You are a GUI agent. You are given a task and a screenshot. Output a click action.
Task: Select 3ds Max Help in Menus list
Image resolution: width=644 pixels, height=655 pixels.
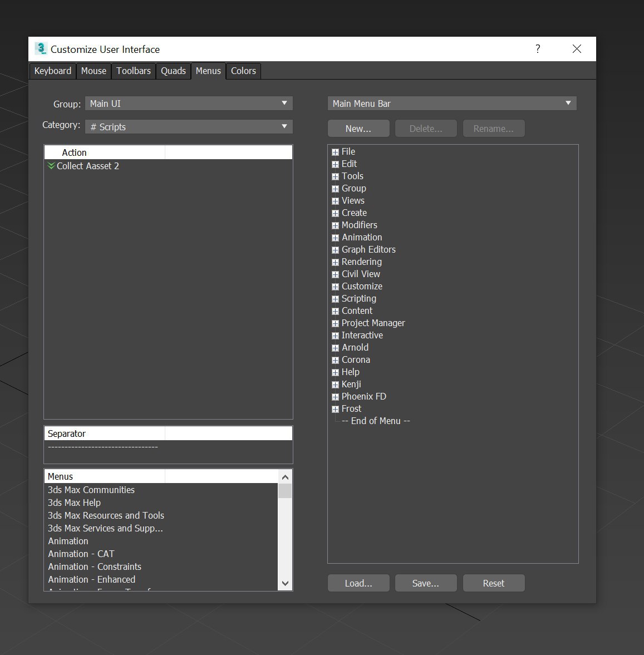click(x=74, y=503)
